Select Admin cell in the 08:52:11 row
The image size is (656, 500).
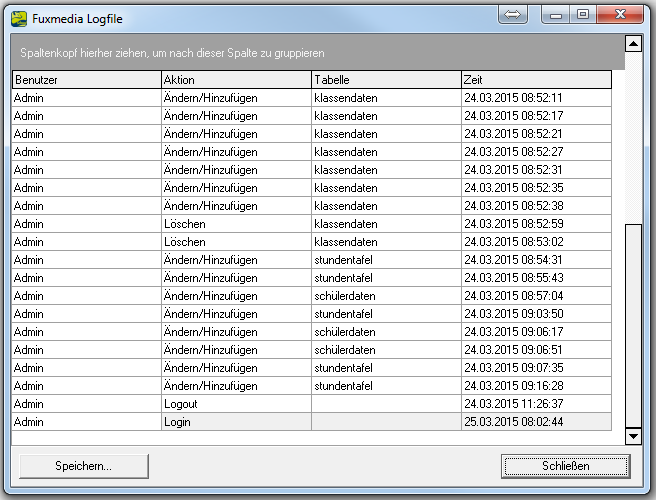[x=87, y=97]
